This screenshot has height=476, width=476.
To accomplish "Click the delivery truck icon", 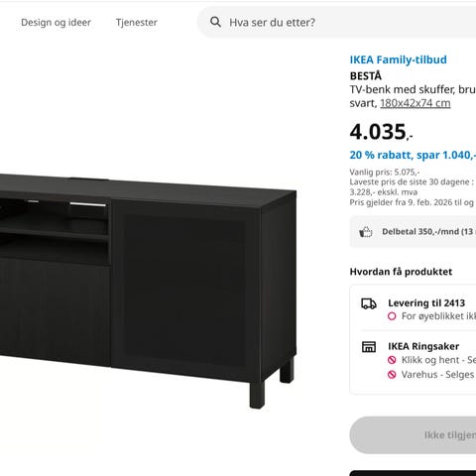I will pyautogui.click(x=369, y=303).
